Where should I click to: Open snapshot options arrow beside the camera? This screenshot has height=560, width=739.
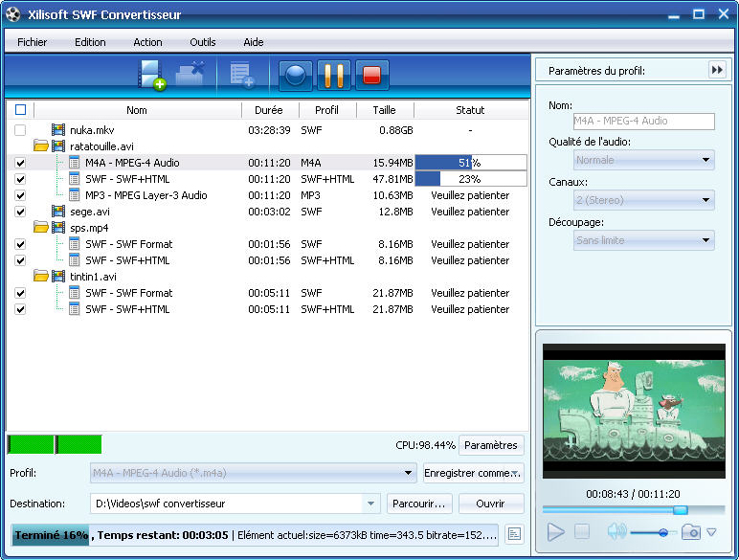711,532
